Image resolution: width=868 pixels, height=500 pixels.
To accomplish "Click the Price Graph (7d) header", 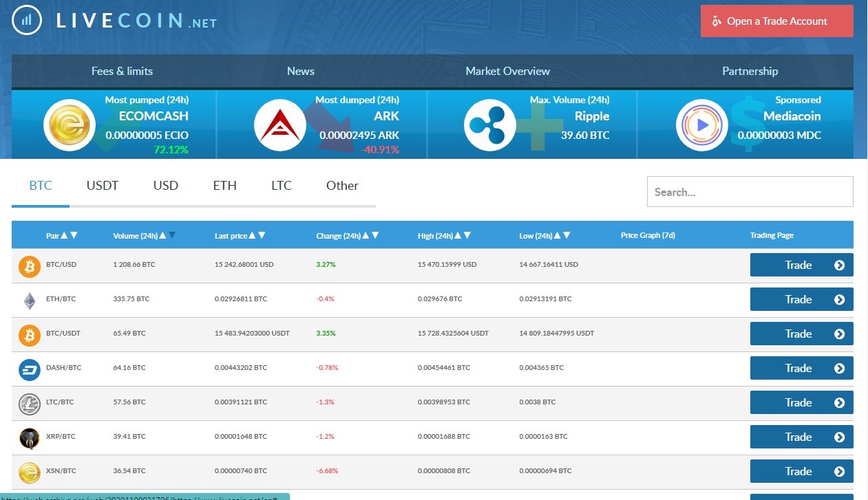I will pyautogui.click(x=648, y=235).
